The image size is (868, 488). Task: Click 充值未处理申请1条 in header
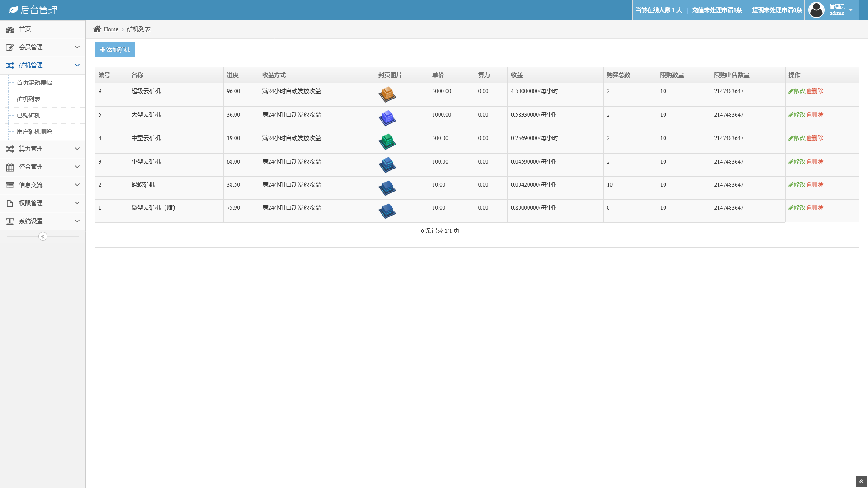(x=717, y=10)
